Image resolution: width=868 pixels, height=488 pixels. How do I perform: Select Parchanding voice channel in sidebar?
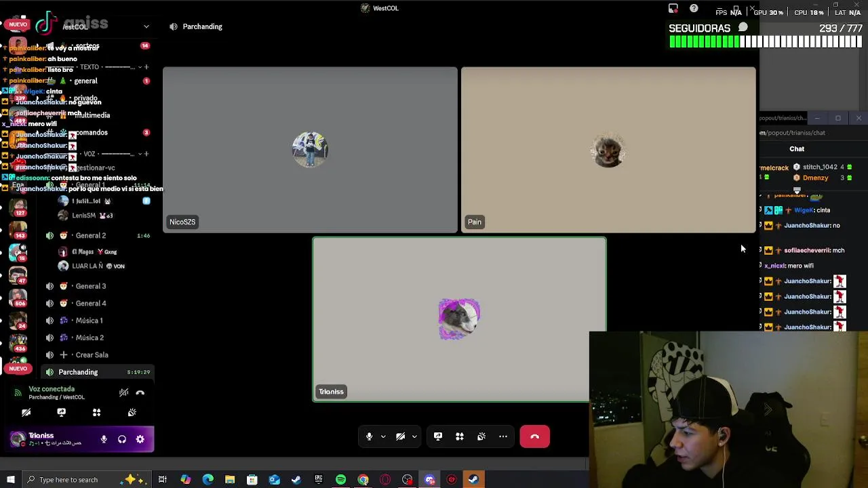pyautogui.click(x=98, y=372)
